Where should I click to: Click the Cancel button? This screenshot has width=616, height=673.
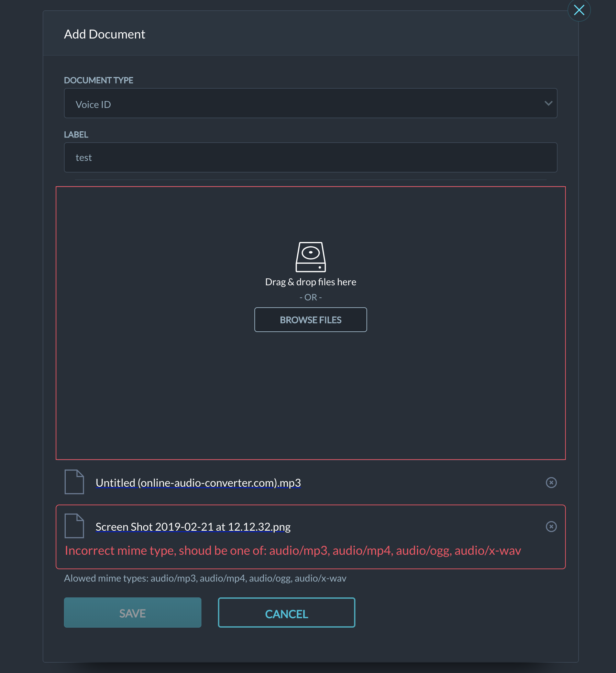point(286,613)
